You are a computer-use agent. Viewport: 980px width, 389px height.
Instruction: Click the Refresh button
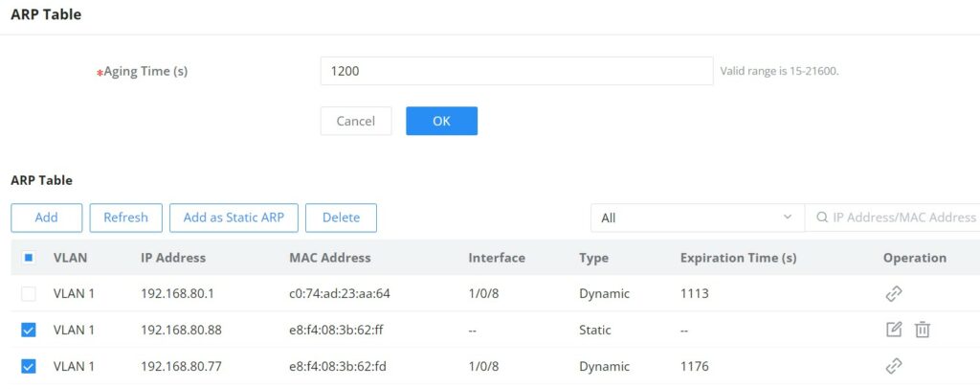[125, 217]
